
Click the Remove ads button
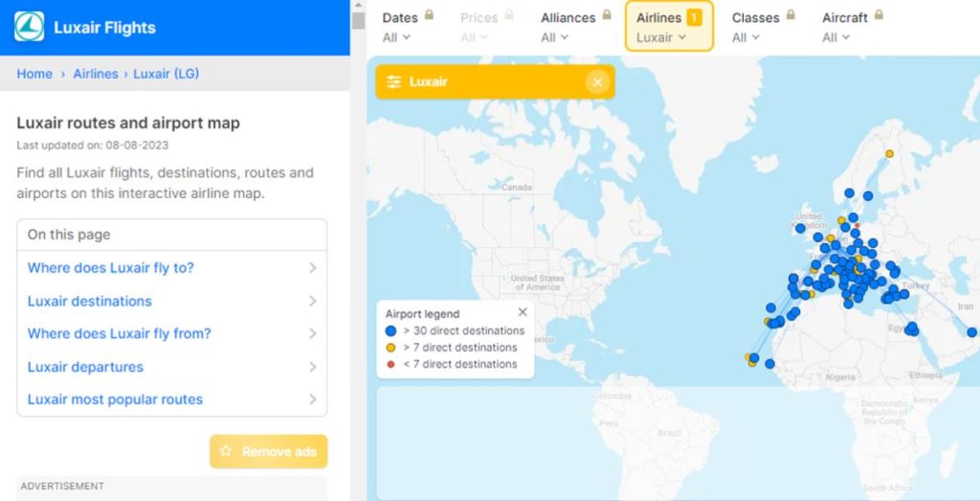pyautogui.click(x=269, y=451)
